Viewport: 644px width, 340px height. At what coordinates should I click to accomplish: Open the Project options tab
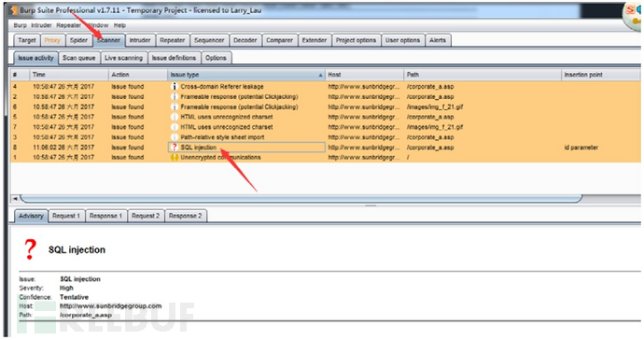point(356,40)
